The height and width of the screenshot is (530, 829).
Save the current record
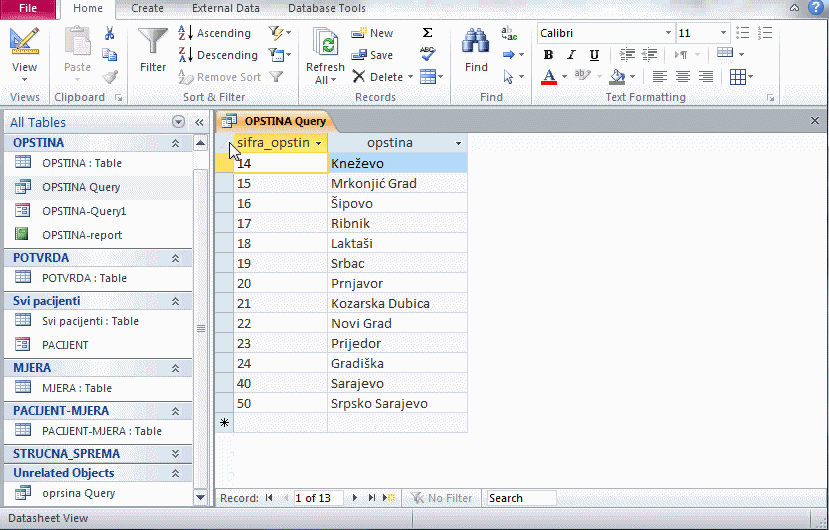372,55
